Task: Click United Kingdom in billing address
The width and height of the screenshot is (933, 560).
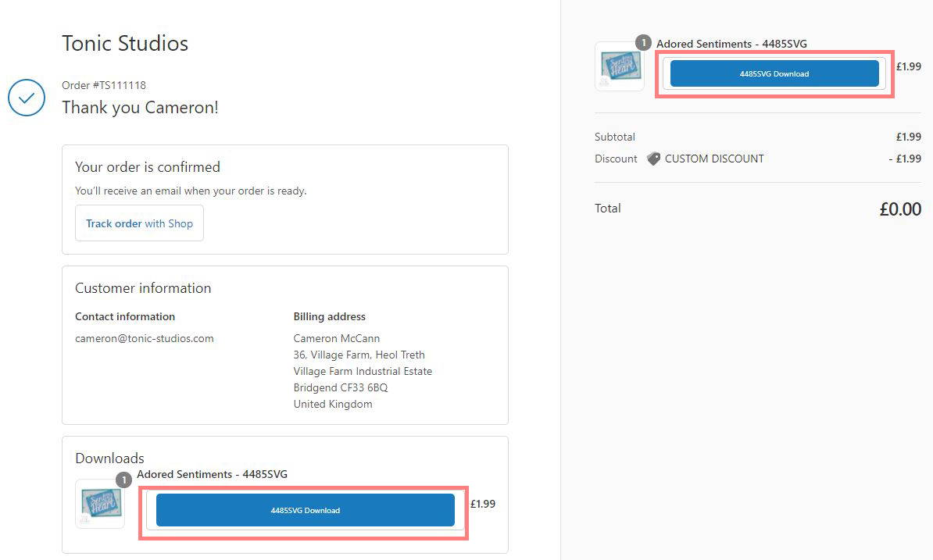Action: point(333,404)
